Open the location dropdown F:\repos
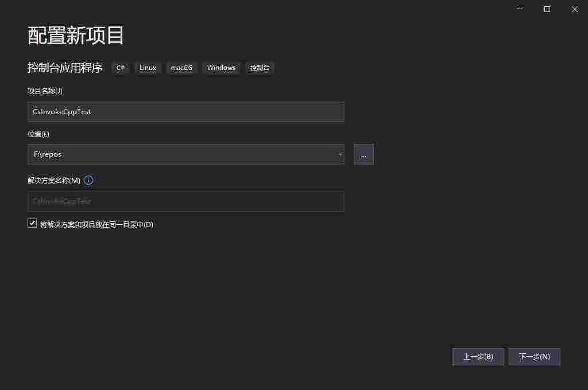Screen dimensions: 588x390 pyautogui.click(x=185, y=154)
